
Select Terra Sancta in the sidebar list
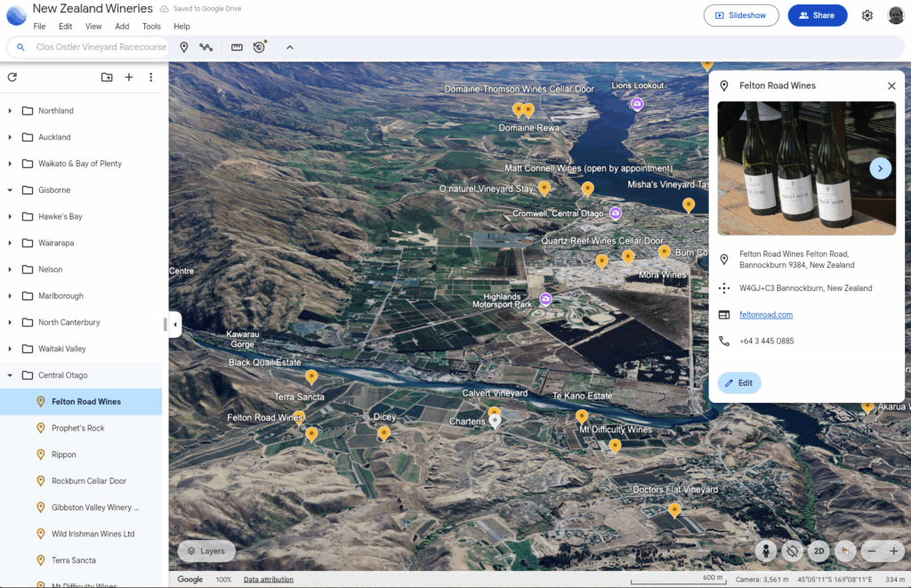click(81, 560)
